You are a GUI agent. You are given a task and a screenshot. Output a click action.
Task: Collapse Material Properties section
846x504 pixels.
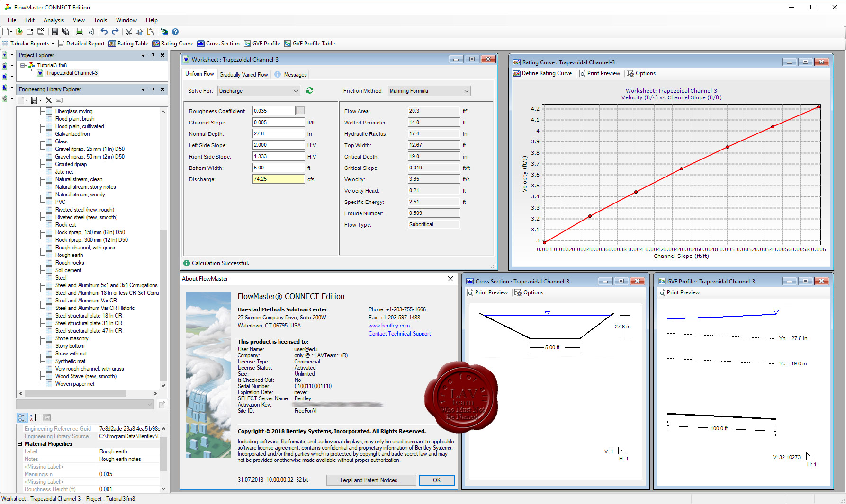coord(20,444)
